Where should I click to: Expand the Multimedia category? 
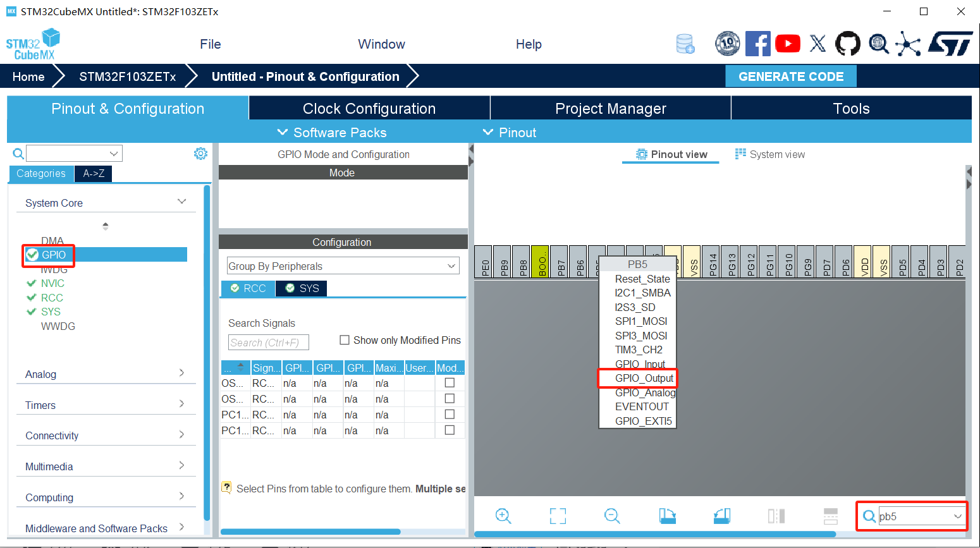tap(181, 465)
